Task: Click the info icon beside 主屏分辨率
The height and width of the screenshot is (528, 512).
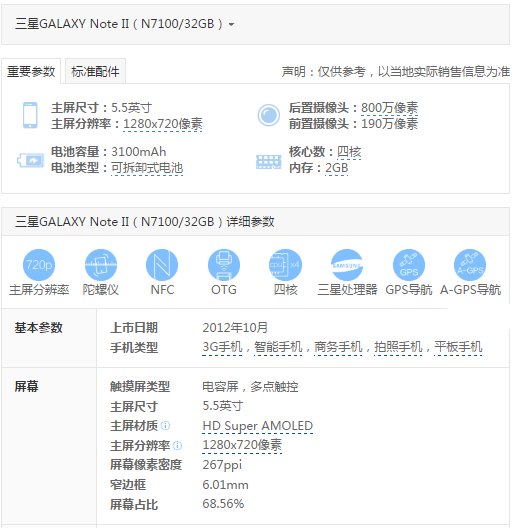Action: click(x=177, y=446)
